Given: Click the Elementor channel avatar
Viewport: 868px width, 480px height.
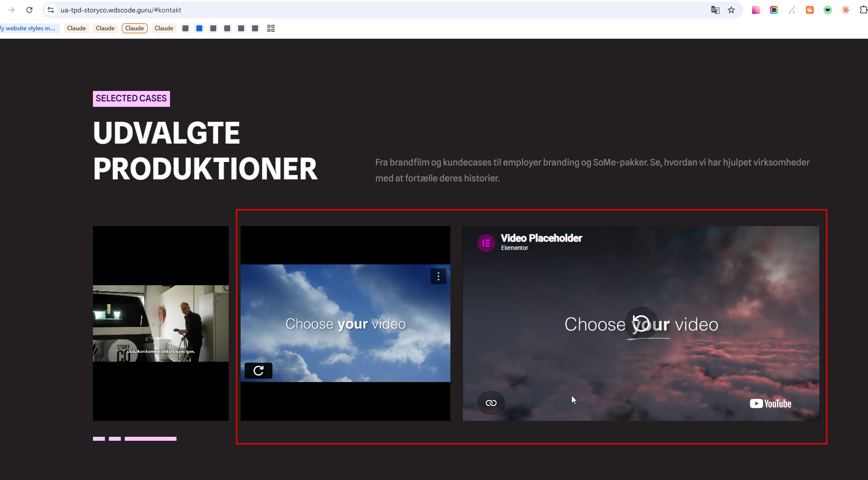Looking at the screenshot, I should [486, 242].
